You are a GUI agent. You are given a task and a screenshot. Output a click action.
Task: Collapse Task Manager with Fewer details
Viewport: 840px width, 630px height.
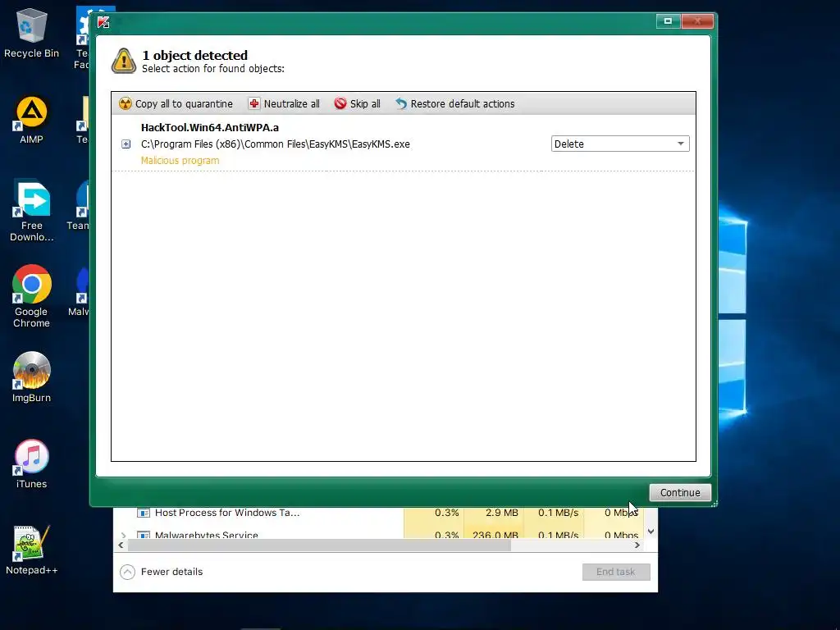click(x=162, y=572)
